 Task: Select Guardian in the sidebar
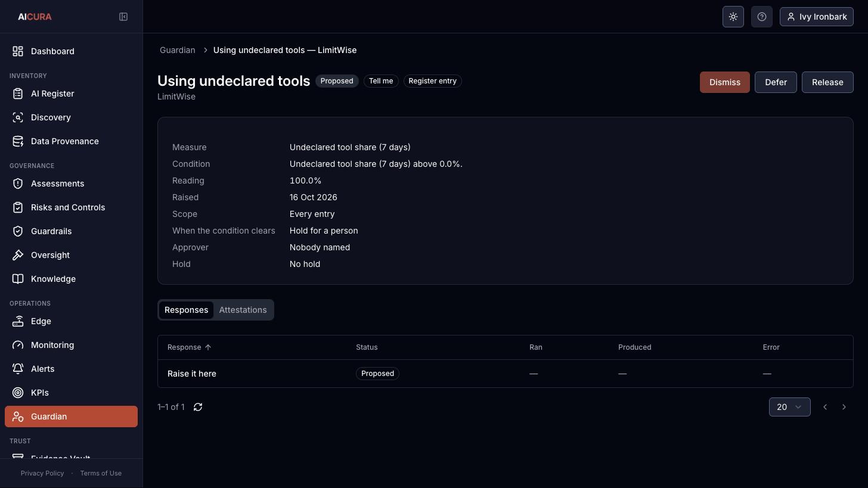pyautogui.click(x=71, y=416)
